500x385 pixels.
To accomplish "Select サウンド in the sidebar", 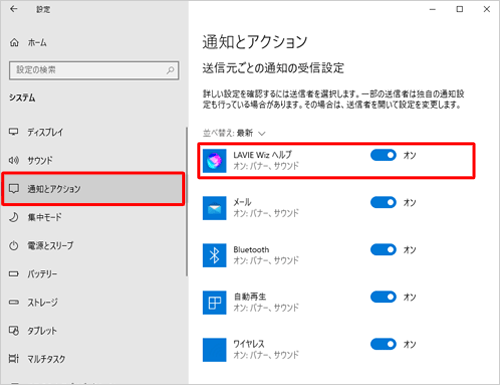I will pos(93,160).
